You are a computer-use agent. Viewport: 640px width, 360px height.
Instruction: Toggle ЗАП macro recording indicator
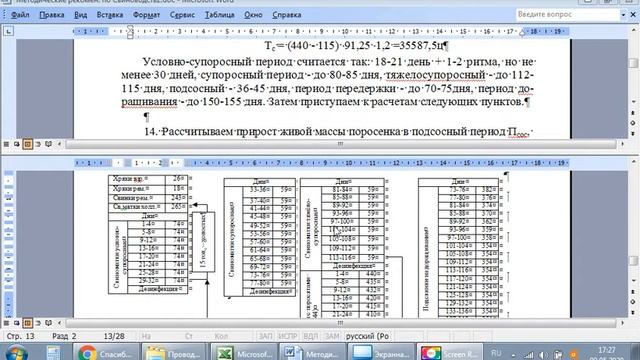coord(265,336)
